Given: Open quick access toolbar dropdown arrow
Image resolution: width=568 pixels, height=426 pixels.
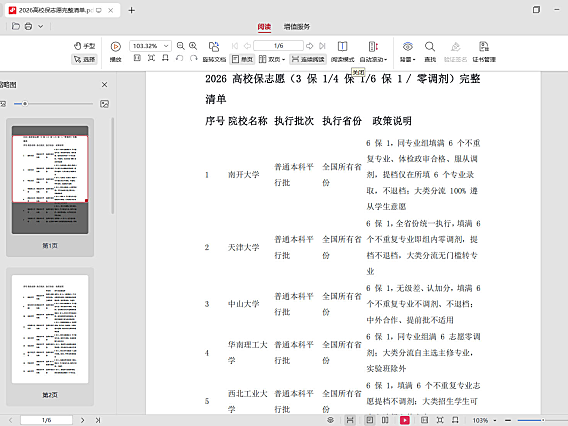Looking at the screenshot, I should click(41, 26).
